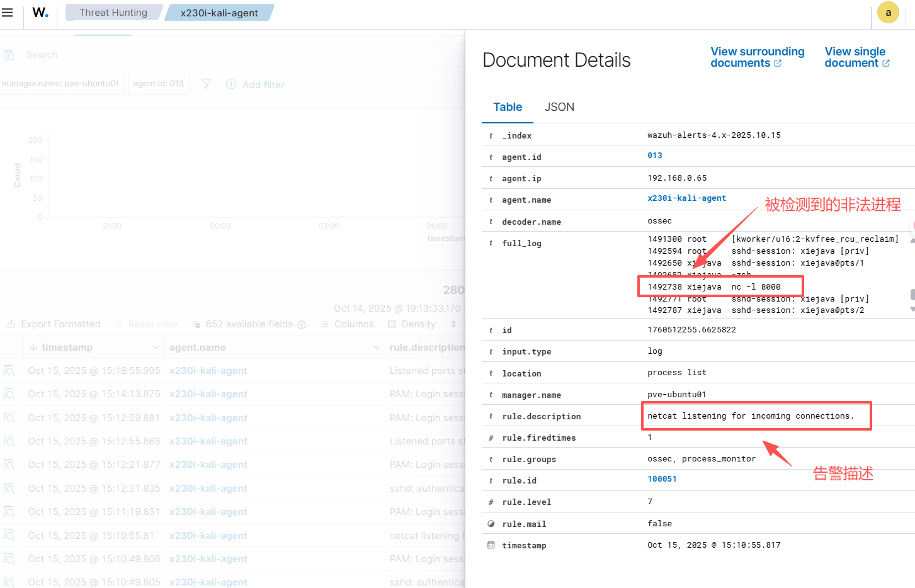Switch to the Table tab
Screen dimensions: 915x588
(x=508, y=107)
